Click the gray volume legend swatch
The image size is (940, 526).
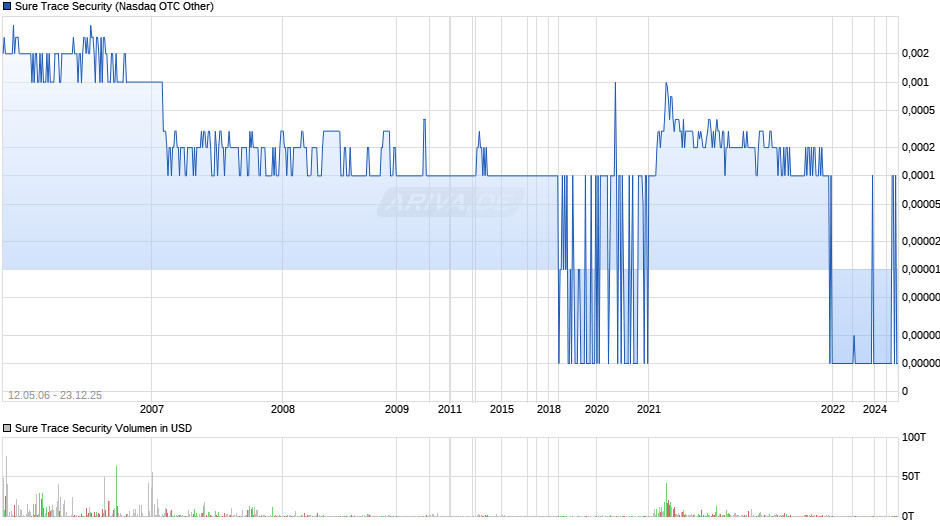[7, 428]
